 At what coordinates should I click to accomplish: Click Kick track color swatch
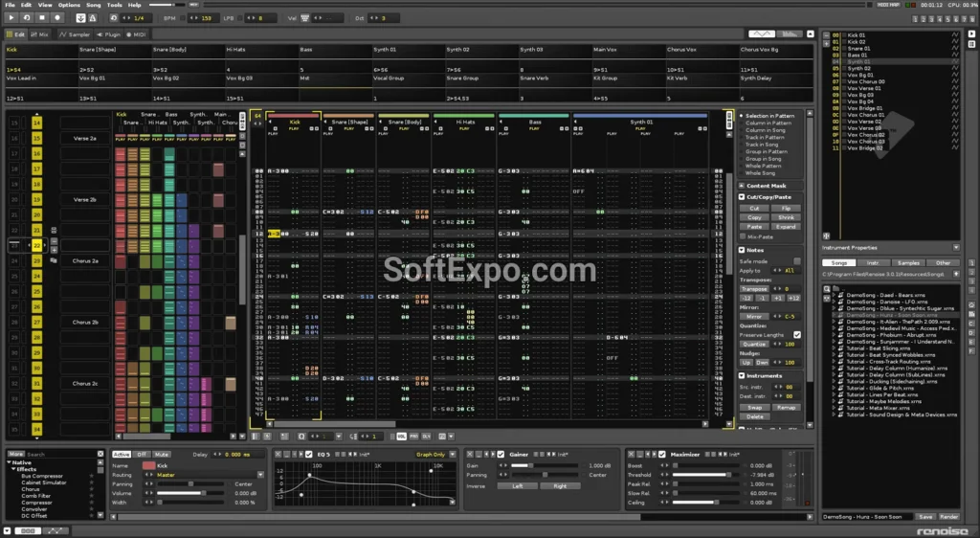(x=148, y=465)
